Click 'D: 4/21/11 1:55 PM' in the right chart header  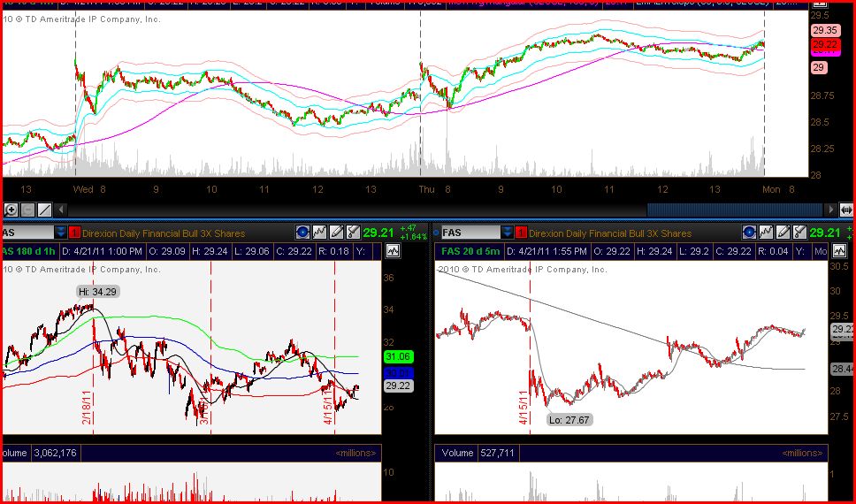tap(547, 252)
